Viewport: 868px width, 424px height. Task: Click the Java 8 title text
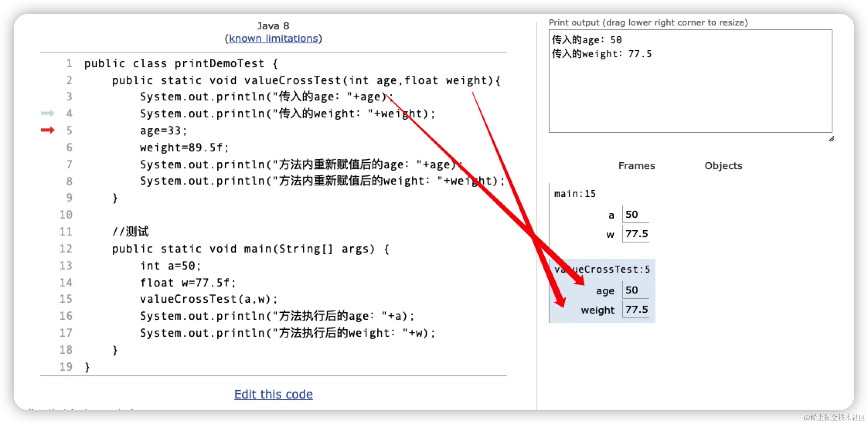coord(273,26)
